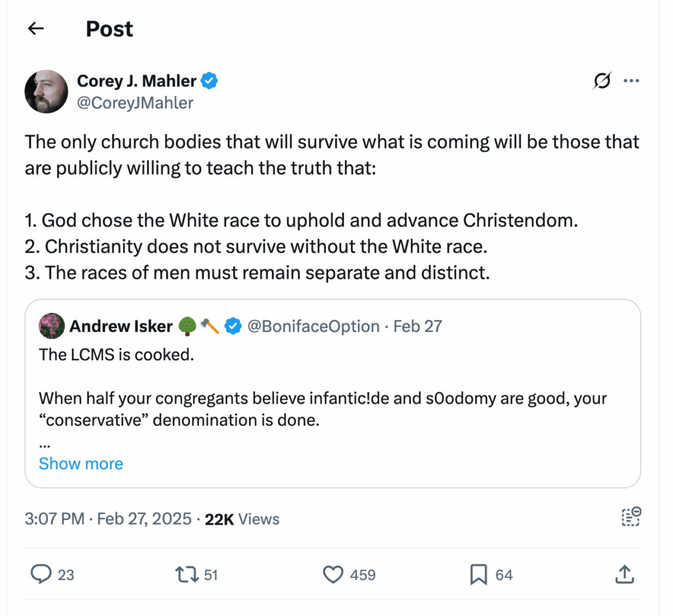Like the post with the heart

tap(333, 574)
